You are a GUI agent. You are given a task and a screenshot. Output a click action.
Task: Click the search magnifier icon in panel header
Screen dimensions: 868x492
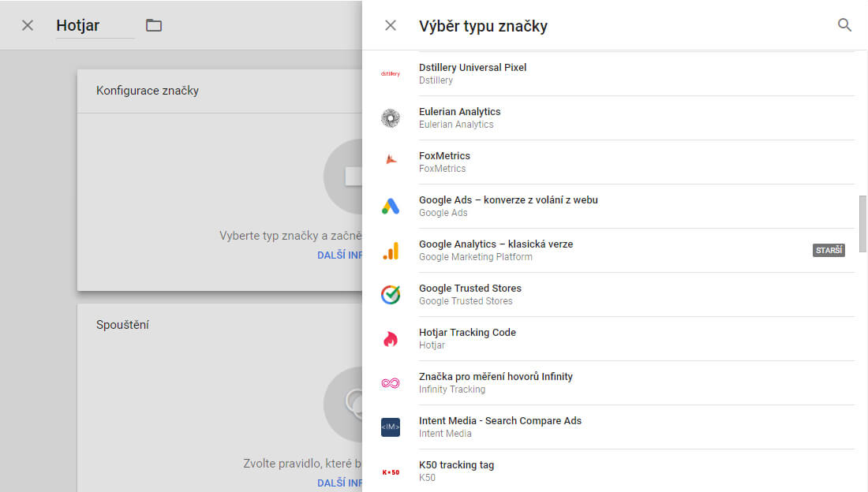point(844,25)
